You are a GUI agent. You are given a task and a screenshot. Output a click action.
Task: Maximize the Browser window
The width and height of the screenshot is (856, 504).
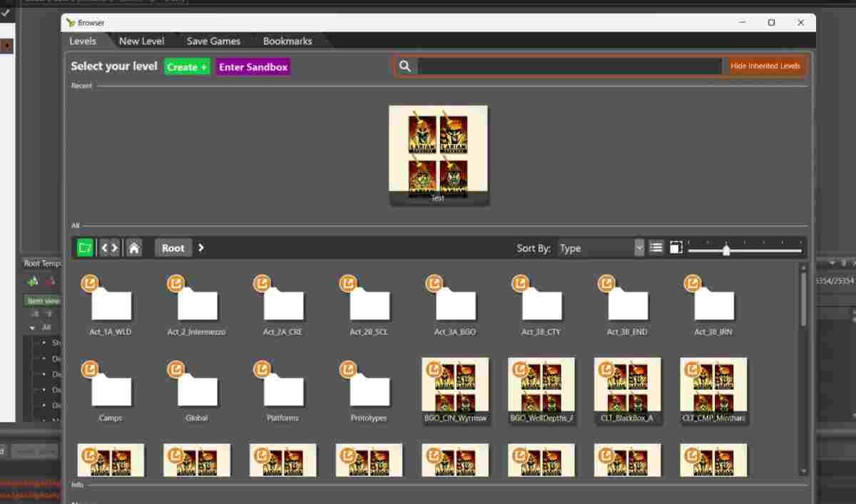[771, 22]
